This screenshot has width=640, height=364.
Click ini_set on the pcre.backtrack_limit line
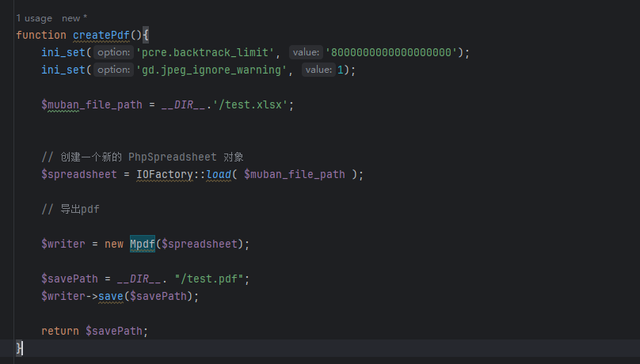[x=63, y=52]
